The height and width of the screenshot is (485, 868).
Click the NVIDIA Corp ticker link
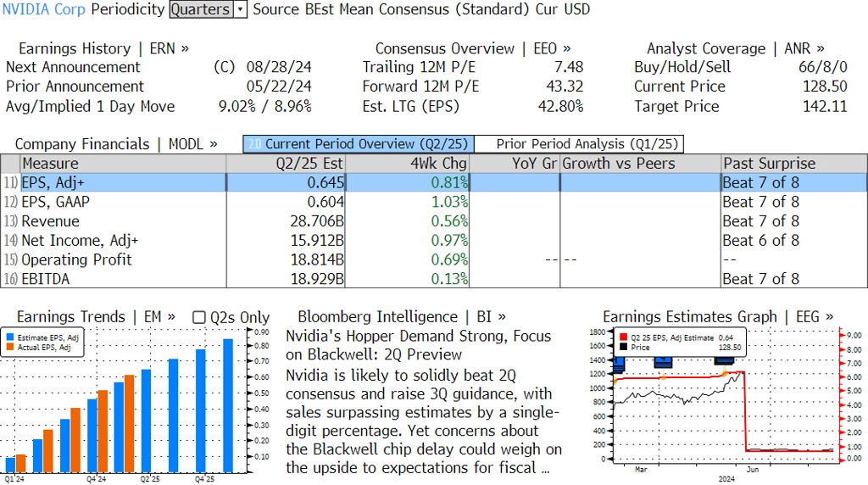pyautogui.click(x=44, y=9)
